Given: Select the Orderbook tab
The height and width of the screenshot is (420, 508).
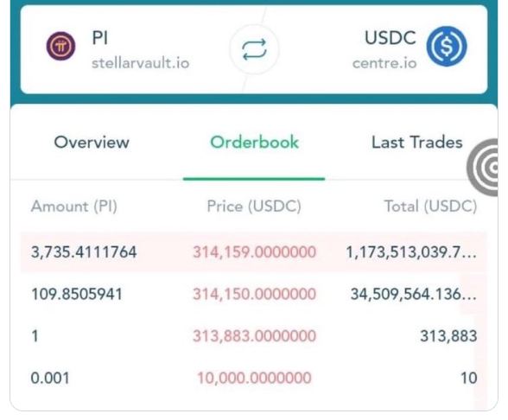Looking at the screenshot, I should pos(254,143).
